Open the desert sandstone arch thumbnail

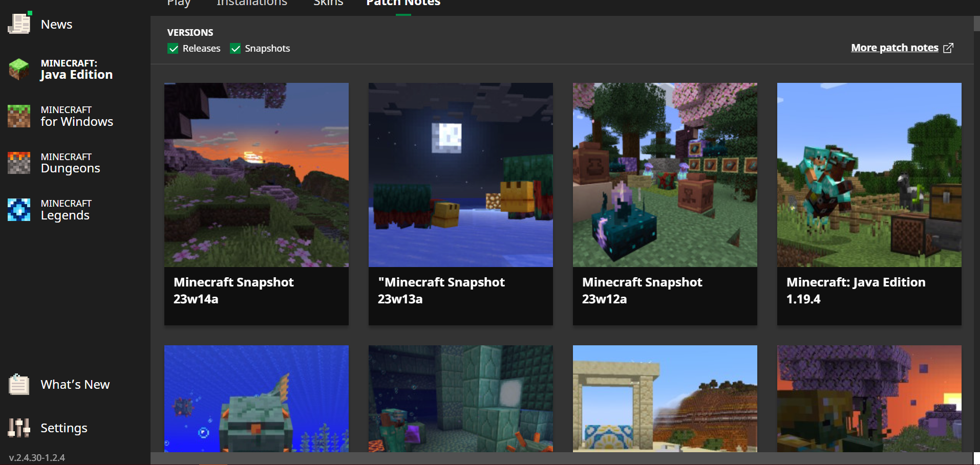[x=665, y=398]
